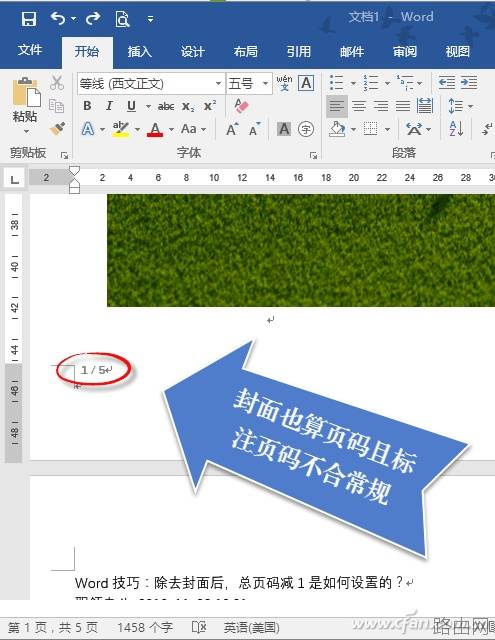Image resolution: width=495 pixels, height=640 pixels.
Task: Open borders button
Action: coord(371,129)
